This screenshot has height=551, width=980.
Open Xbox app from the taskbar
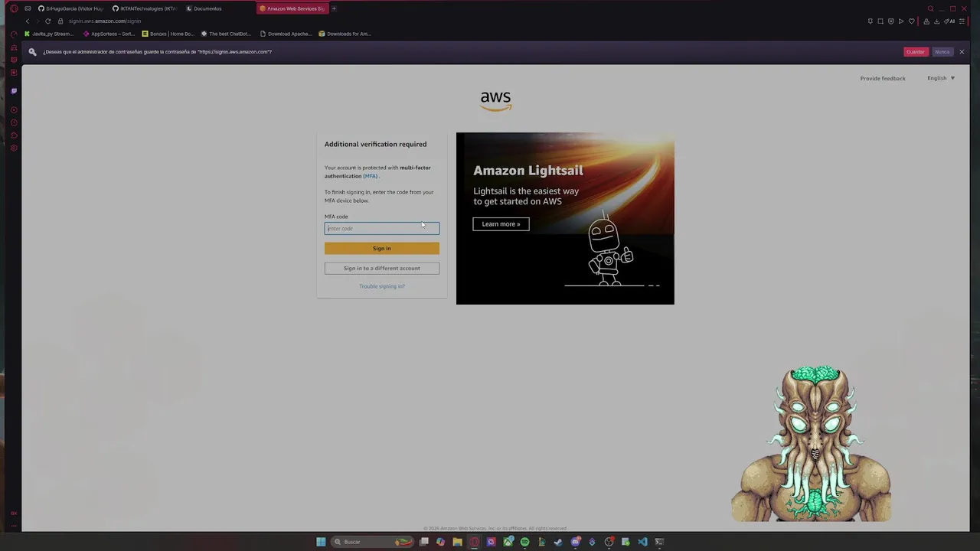click(x=508, y=542)
